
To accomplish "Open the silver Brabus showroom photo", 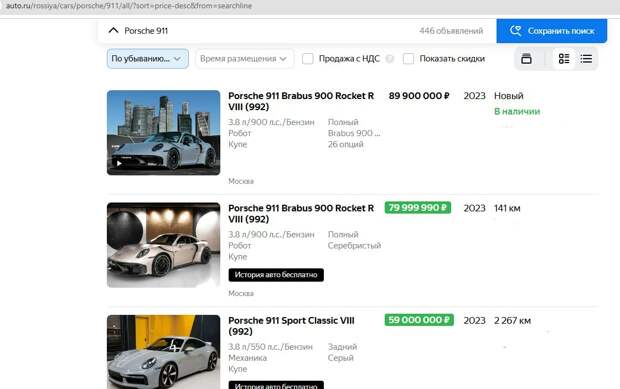I will point(163,245).
